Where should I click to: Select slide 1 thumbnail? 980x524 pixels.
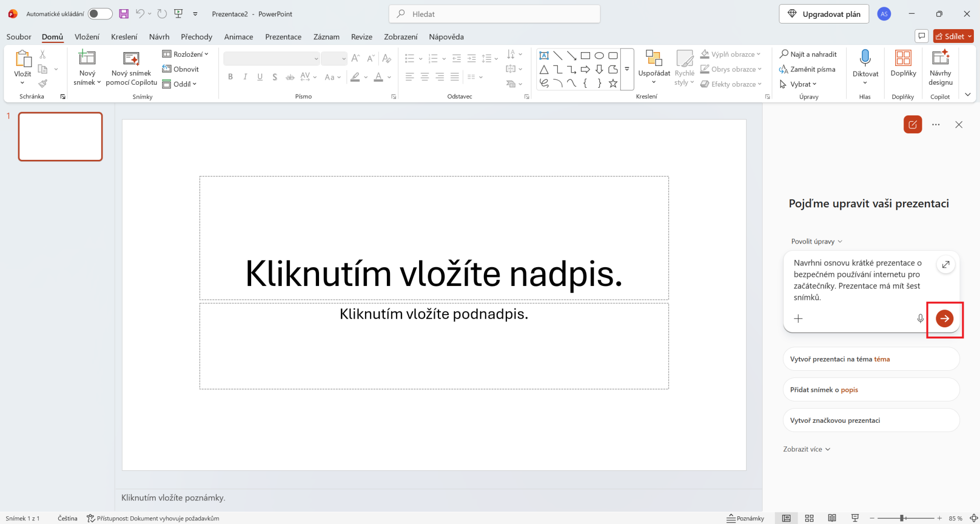60,136
